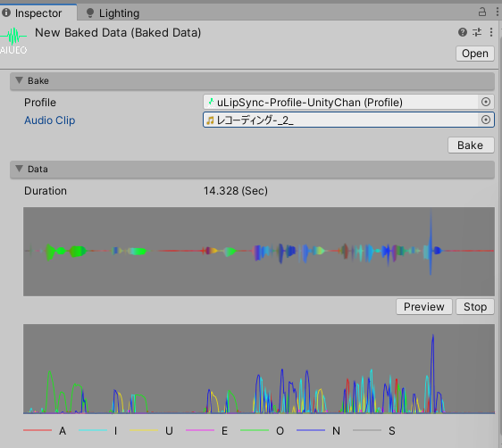
Task: Select the Inspector tab
Action: point(32,13)
